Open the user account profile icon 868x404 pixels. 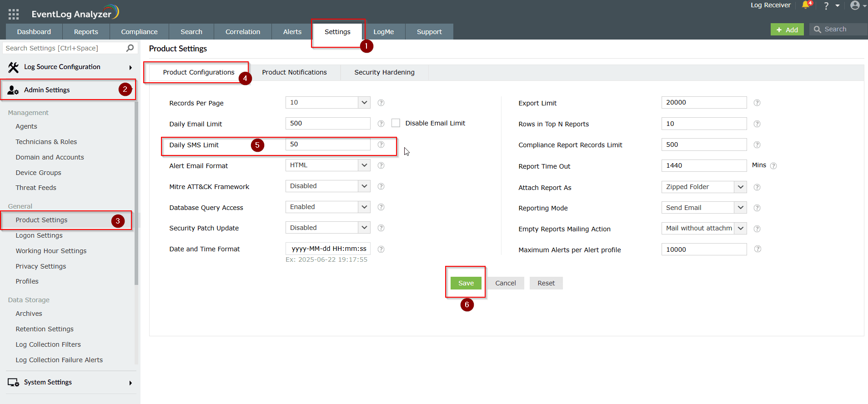pos(855,5)
